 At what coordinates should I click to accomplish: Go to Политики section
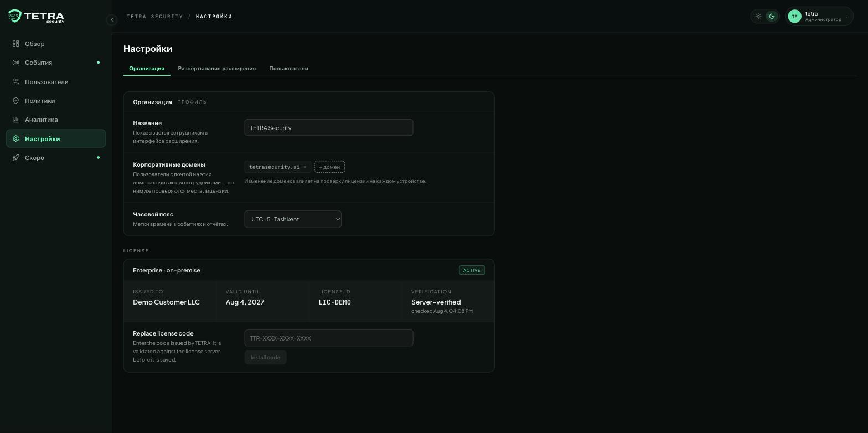point(56,101)
